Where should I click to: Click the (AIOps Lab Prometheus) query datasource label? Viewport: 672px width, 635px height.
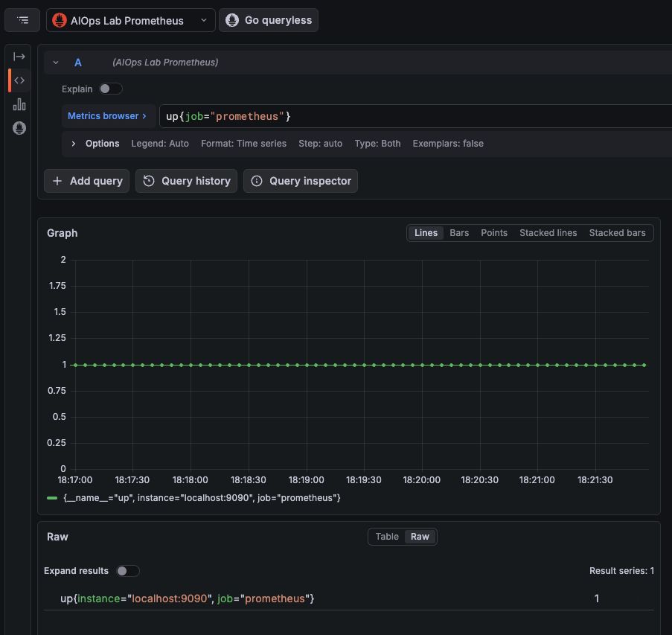[165, 63]
